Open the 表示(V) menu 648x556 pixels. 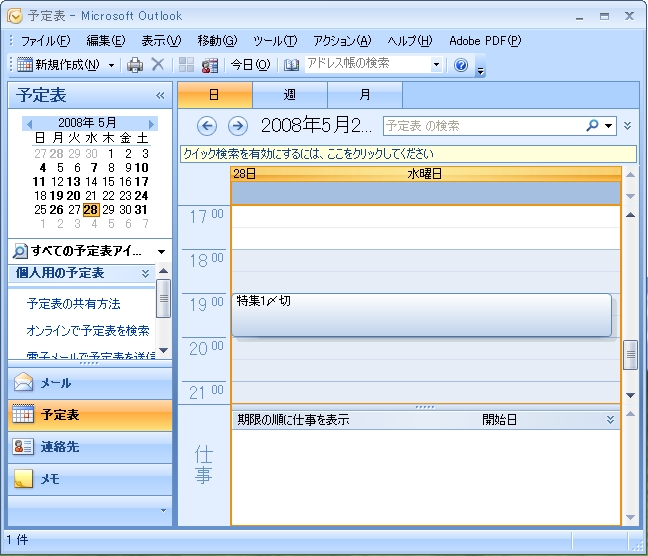coord(161,41)
